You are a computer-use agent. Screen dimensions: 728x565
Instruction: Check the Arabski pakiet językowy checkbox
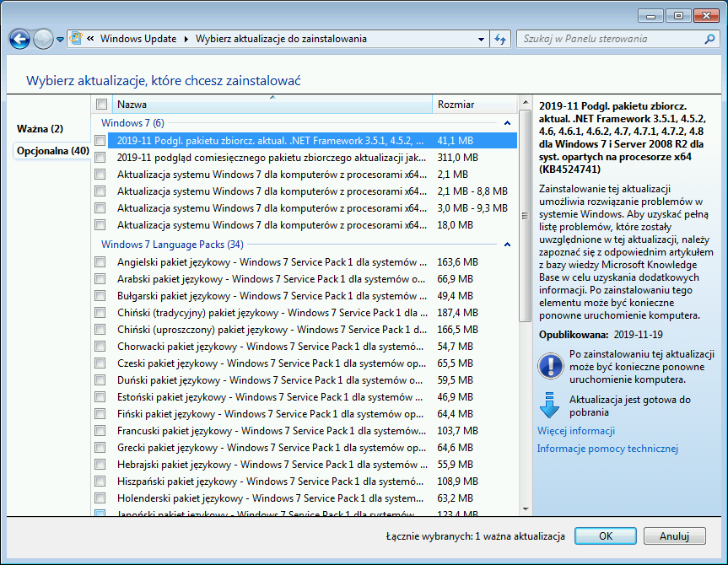point(100,278)
